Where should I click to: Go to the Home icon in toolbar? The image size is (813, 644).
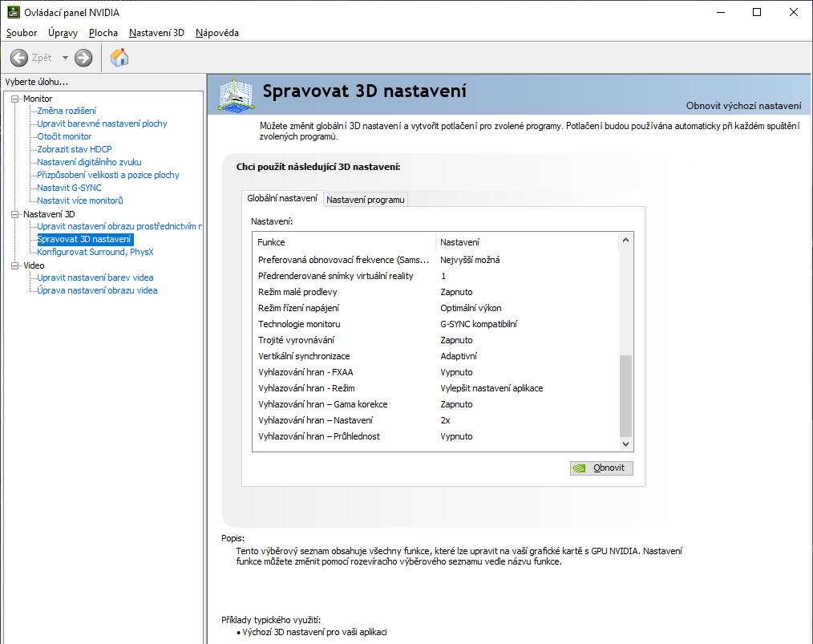(119, 58)
